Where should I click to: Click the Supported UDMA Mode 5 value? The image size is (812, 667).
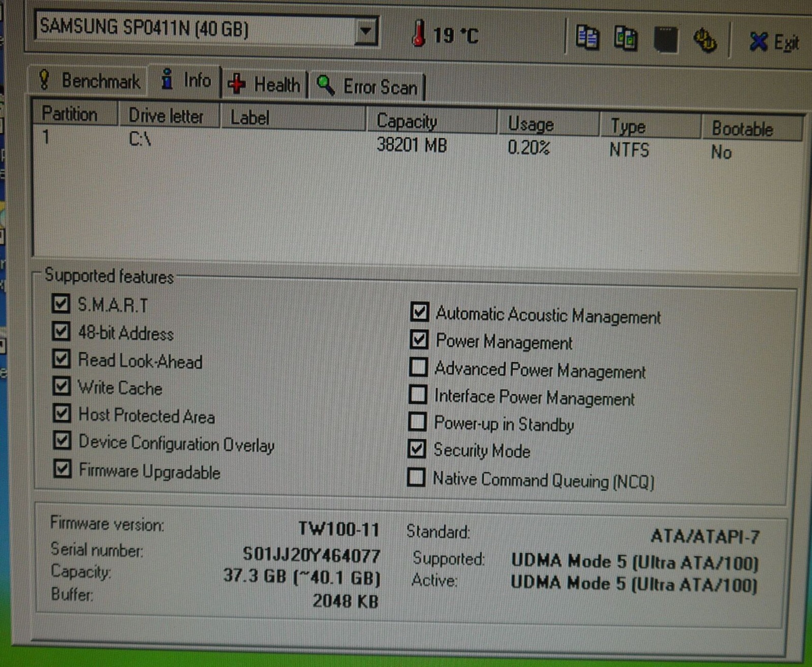635,562
